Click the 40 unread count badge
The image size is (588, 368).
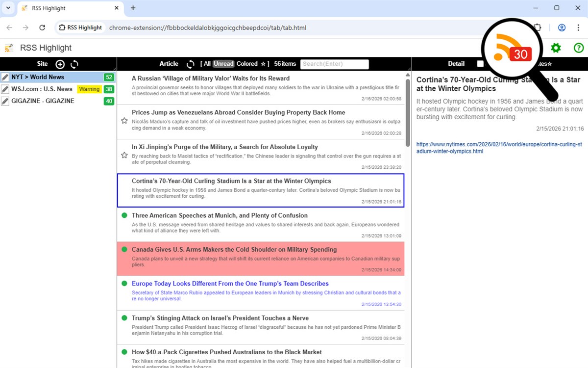pyautogui.click(x=109, y=101)
